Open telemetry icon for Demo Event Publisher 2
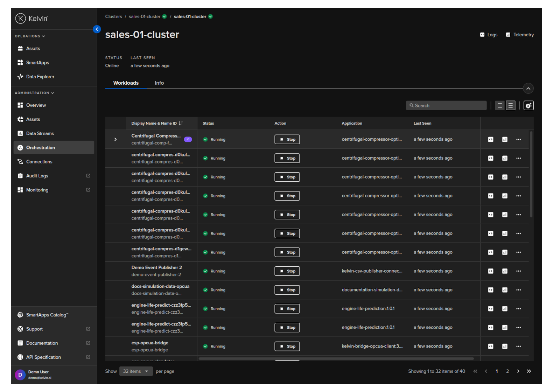This screenshot has width=553, height=392. point(504,271)
